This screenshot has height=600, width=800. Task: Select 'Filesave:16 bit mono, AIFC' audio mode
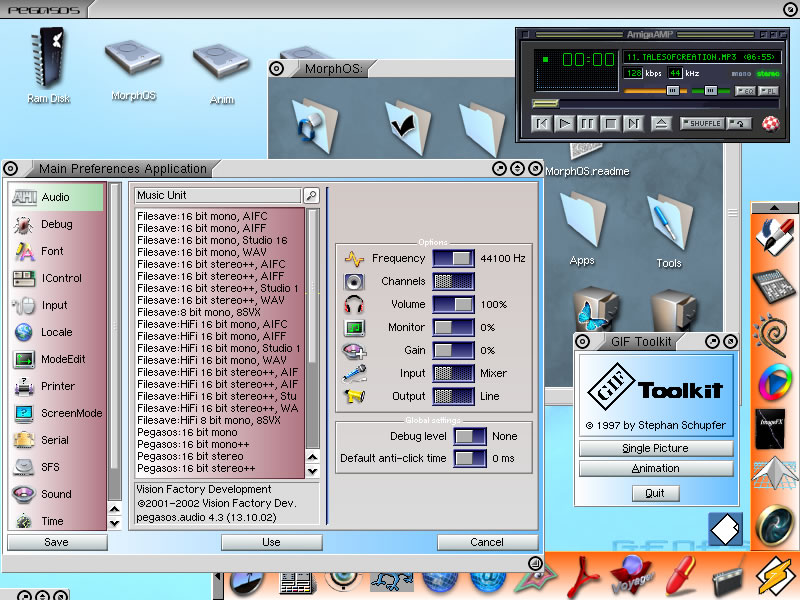pyautogui.click(x=220, y=216)
